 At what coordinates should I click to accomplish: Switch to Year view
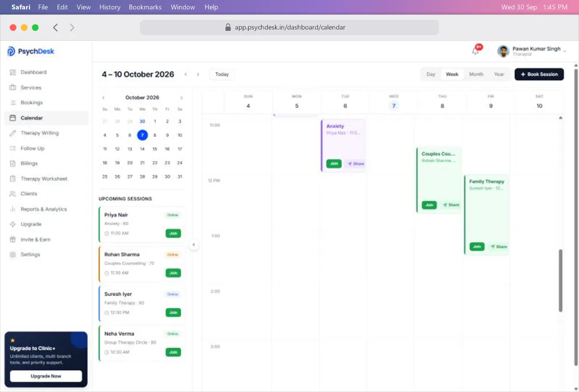[499, 74]
